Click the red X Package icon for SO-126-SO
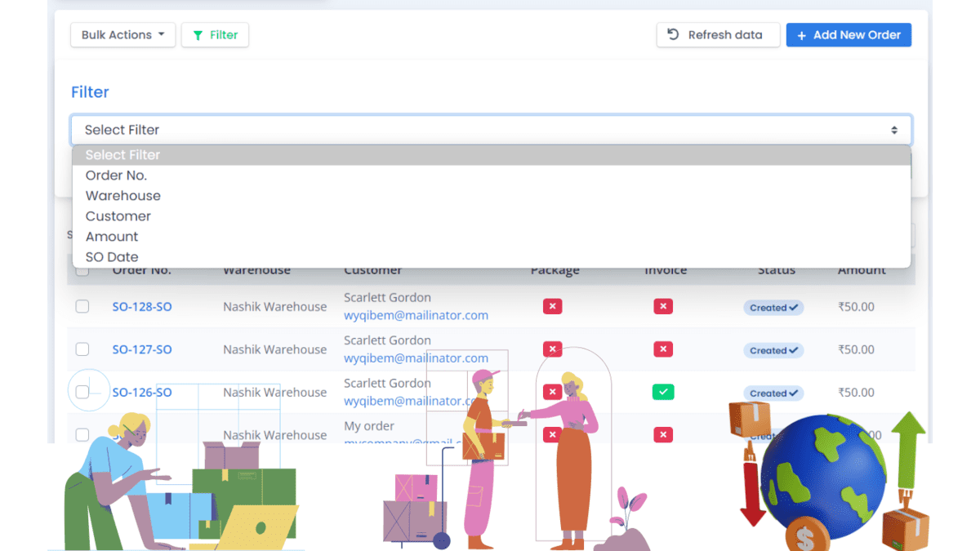980x551 pixels. point(552,392)
